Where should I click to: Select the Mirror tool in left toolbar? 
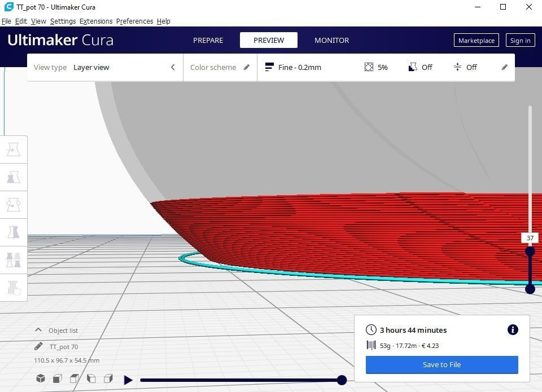click(x=14, y=232)
